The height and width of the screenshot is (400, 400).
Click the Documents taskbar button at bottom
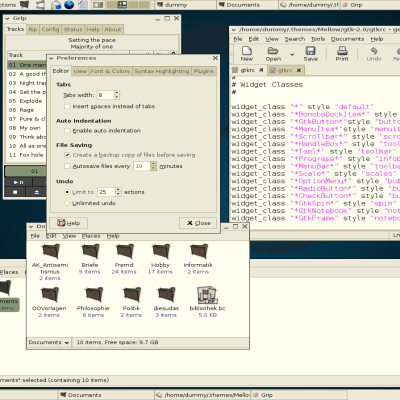click(106, 395)
